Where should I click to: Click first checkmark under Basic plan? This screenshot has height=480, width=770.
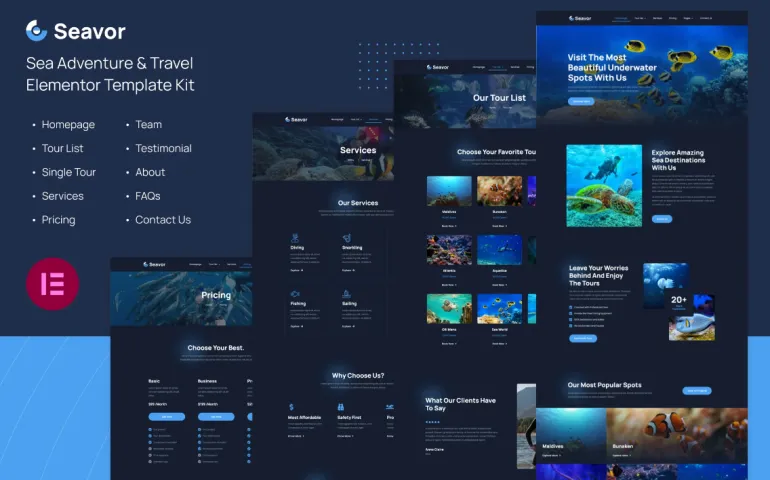pos(150,430)
